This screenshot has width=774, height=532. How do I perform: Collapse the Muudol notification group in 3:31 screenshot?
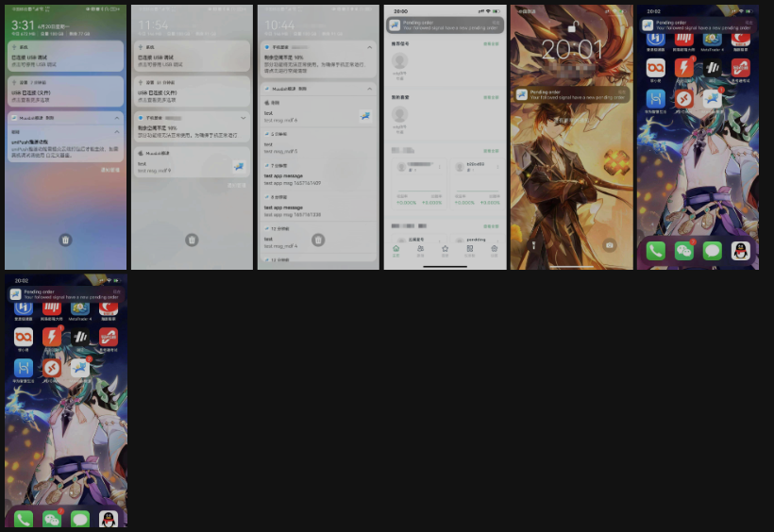pyautogui.click(x=117, y=118)
